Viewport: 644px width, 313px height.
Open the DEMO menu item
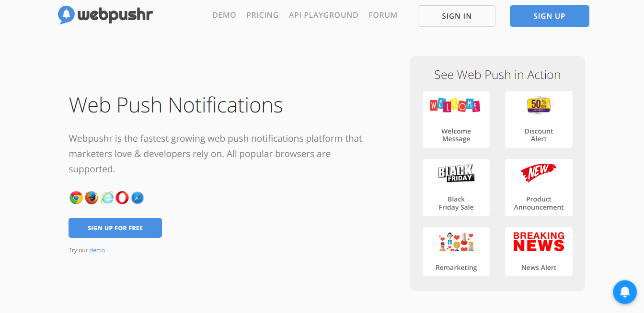click(x=224, y=15)
